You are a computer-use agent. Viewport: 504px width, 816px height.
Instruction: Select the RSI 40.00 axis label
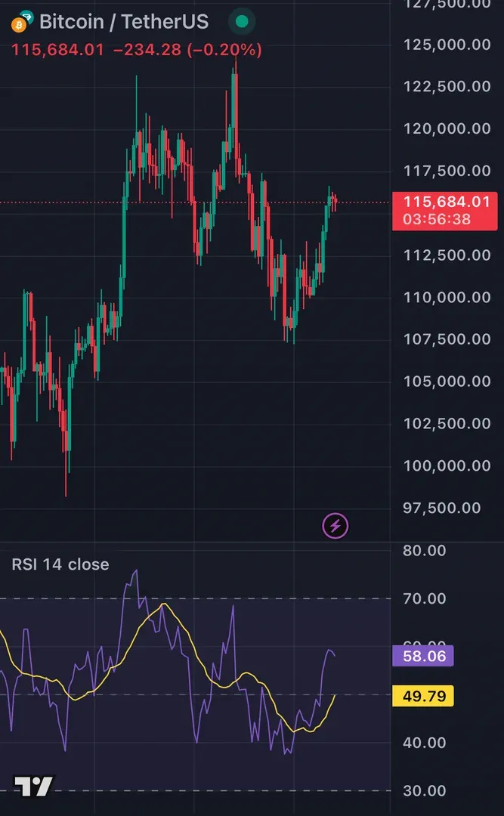click(x=425, y=742)
